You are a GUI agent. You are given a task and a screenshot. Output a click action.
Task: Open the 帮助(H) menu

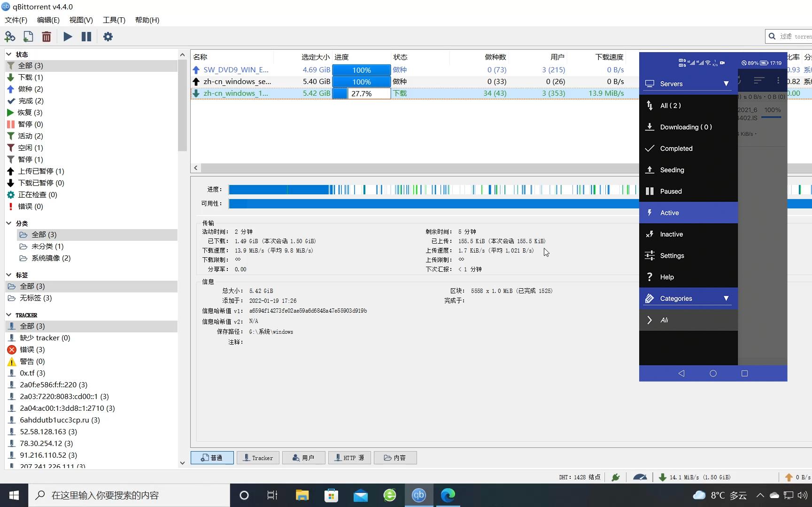147,20
